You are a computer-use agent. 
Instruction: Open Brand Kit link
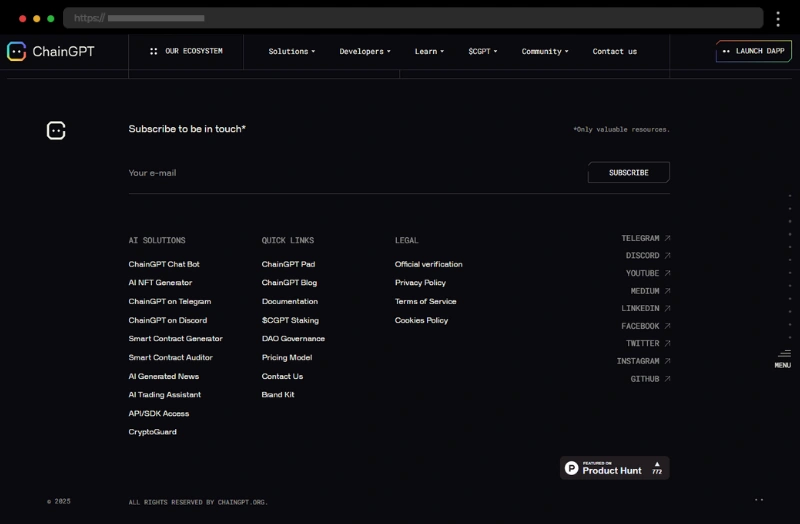(278, 395)
